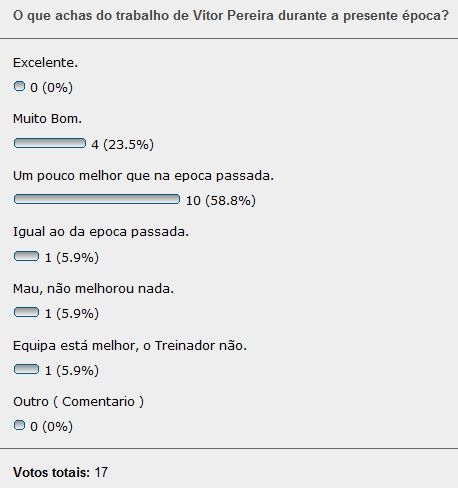Click the '4 (23.5%)' vote count text
The height and width of the screenshot is (488, 458).
[x=122, y=144]
